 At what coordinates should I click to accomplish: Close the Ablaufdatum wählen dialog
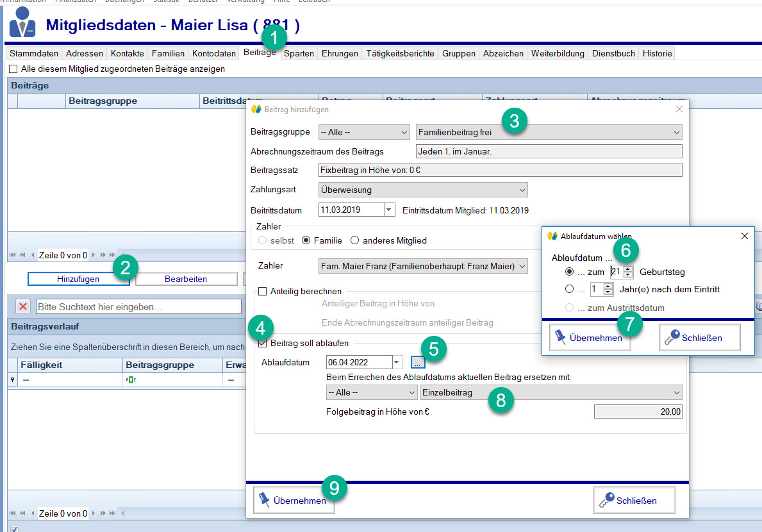point(744,236)
